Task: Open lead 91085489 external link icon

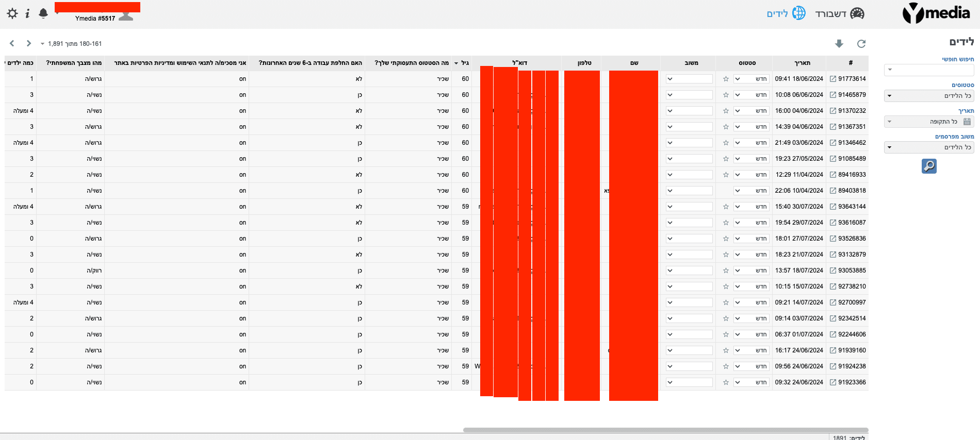Action: [833, 159]
